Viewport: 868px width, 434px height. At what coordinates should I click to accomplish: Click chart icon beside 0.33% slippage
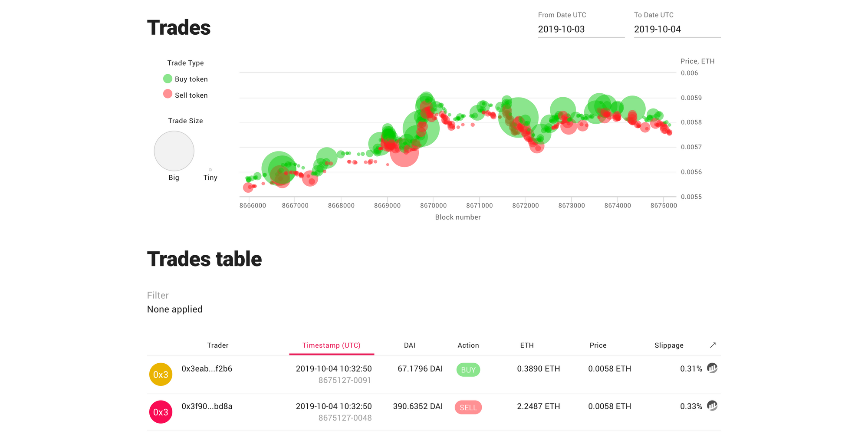(712, 406)
